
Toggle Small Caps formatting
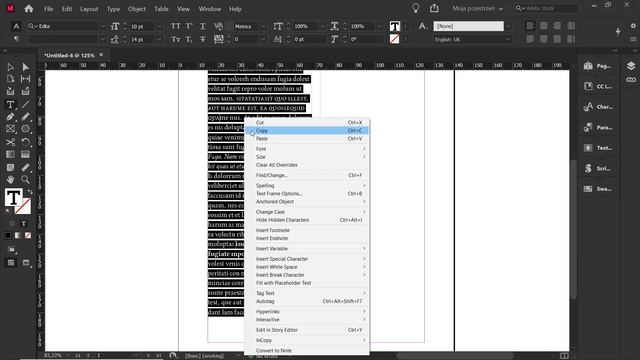(176, 39)
